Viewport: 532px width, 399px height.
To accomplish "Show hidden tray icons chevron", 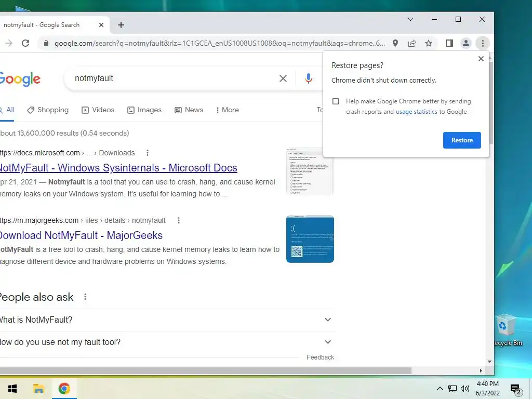I will click(440, 389).
